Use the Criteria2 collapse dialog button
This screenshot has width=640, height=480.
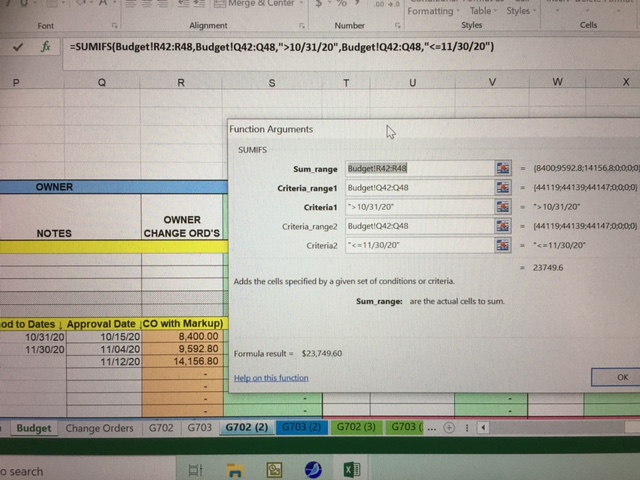tap(503, 245)
